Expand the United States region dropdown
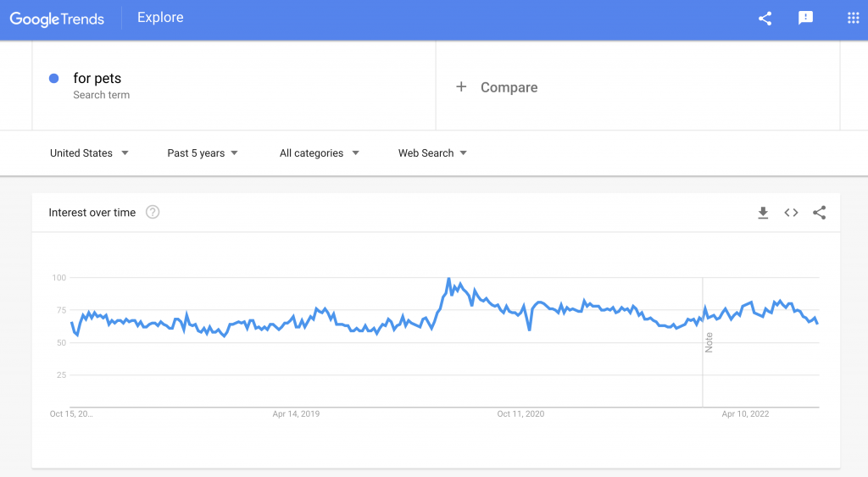Image resolution: width=868 pixels, height=477 pixels. click(x=89, y=153)
